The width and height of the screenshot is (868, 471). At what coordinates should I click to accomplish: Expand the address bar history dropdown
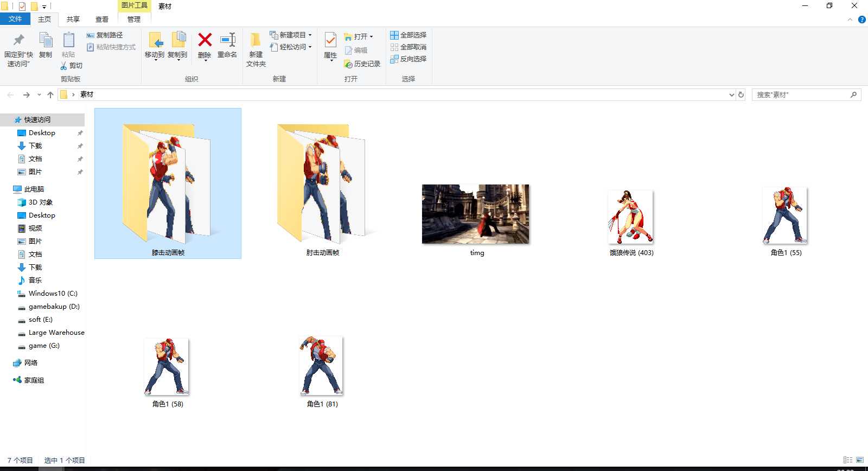coord(731,95)
